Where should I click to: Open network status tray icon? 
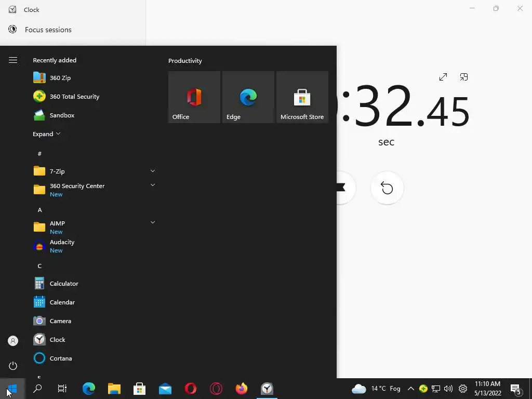click(x=436, y=389)
